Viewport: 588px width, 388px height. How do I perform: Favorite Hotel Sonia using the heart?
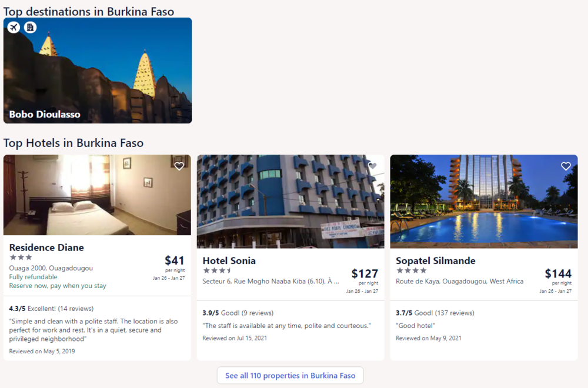[372, 166]
